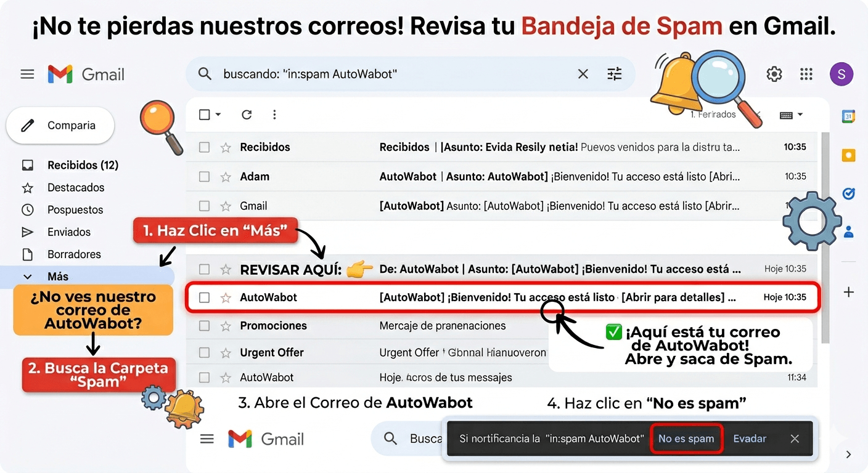
Task: Click the search icon before "buscando:" text
Action: (205, 74)
